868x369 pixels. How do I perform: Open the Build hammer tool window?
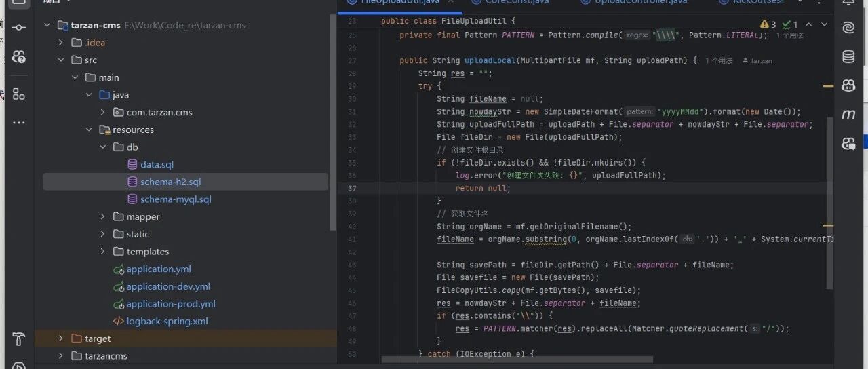click(x=19, y=339)
